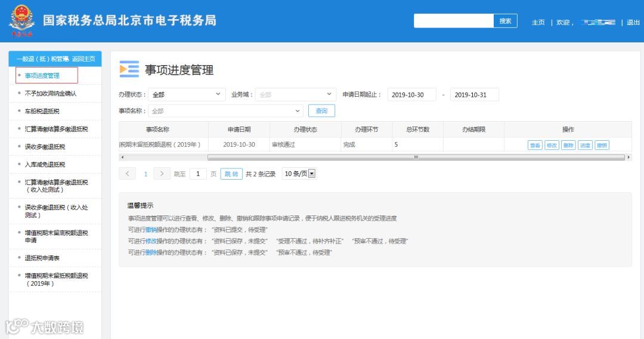
Task: Click the 搜索 button
Action: (505, 21)
